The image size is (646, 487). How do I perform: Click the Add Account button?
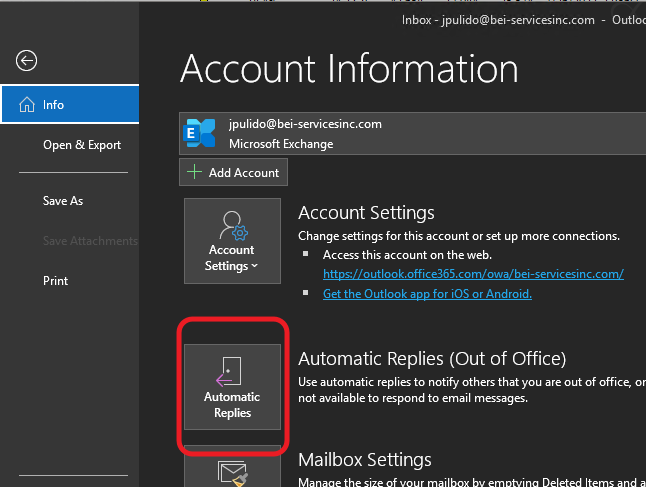point(233,172)
